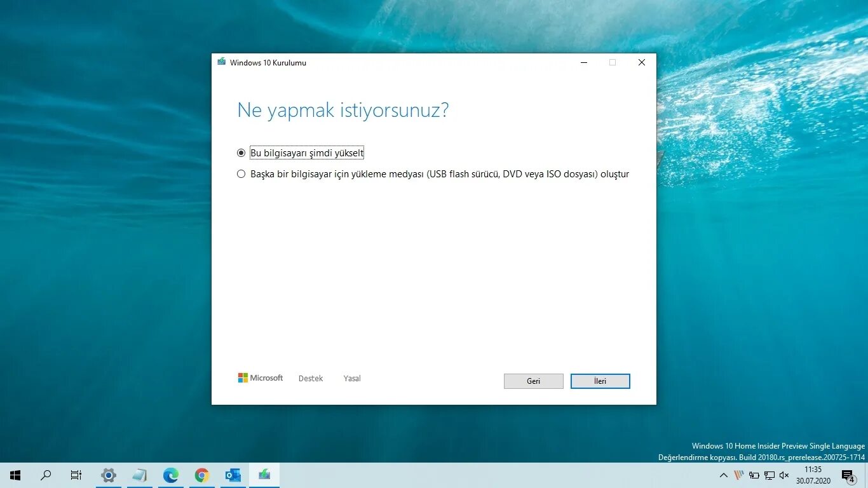Click the Geri button
The image size is (868, 488).
[x=533, y=381]
